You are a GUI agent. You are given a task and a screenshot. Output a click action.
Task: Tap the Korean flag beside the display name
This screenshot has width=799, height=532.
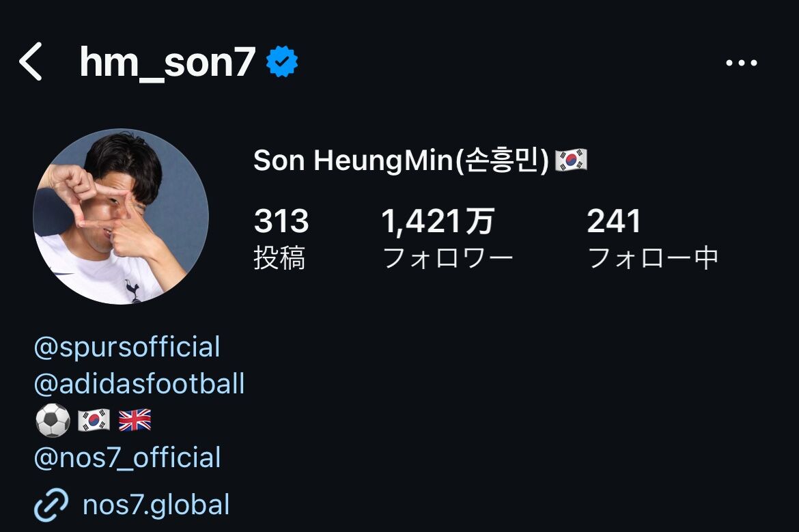point(571,161)
